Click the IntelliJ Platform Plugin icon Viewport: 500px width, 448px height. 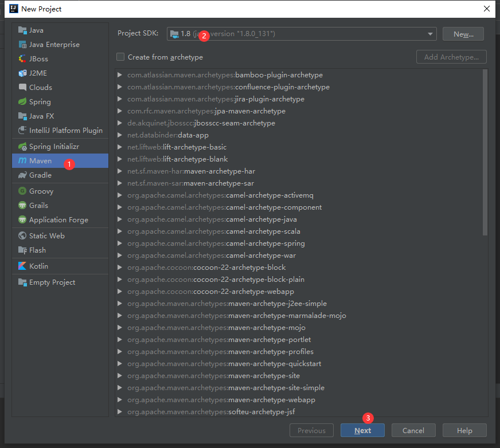coord(22,130)
